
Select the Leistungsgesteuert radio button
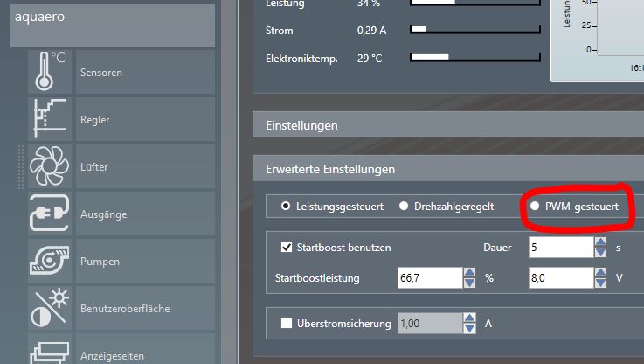286,206
